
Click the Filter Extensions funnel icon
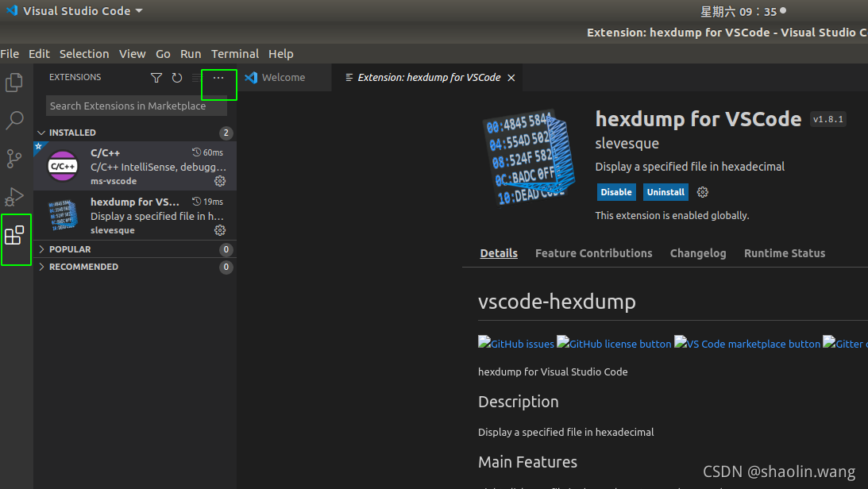tap(156, 78)
